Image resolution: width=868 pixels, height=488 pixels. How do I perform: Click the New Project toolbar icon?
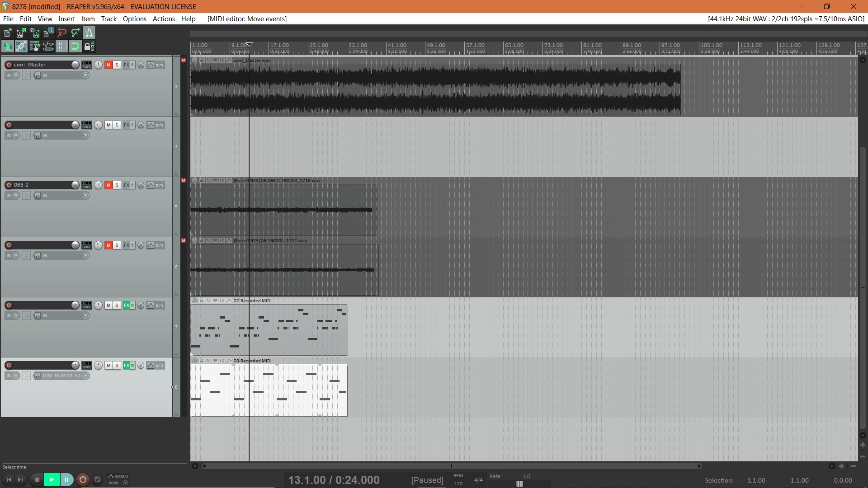[7, 33]
